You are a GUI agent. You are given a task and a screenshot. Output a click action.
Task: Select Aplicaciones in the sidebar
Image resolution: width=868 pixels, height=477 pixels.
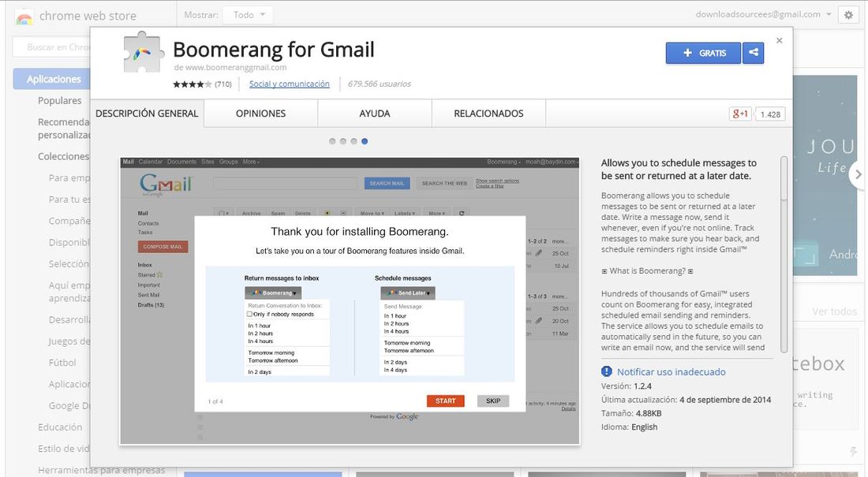pyautogui.click(x=52, y=79)
